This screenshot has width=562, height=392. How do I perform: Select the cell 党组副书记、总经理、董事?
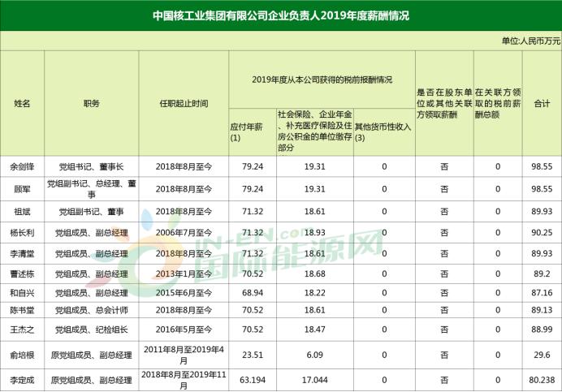92,189
